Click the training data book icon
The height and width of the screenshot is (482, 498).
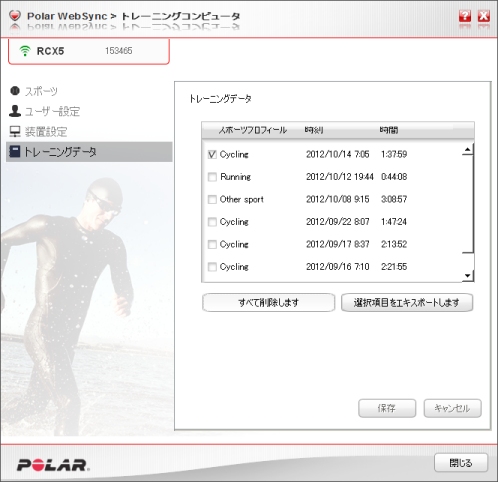click(x=15, y=152)
